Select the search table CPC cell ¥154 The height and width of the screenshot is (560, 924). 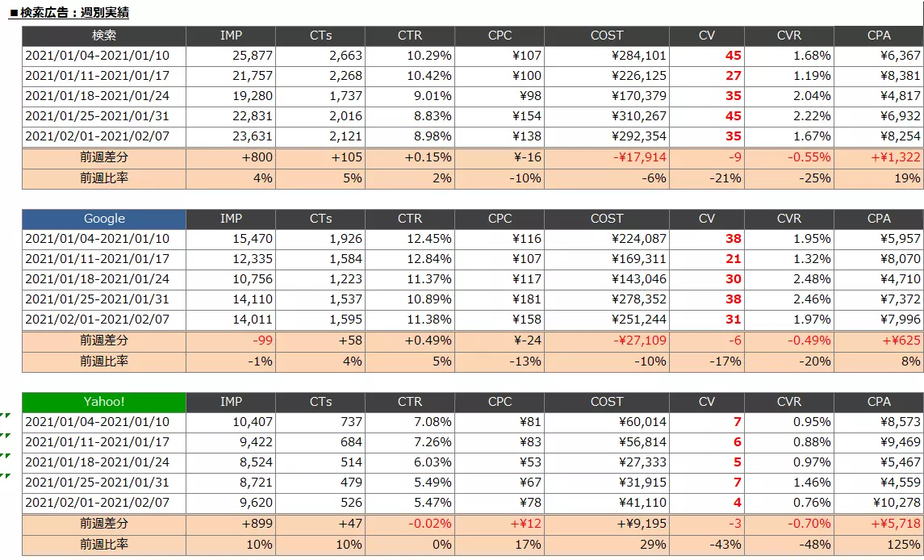point(500,116)
